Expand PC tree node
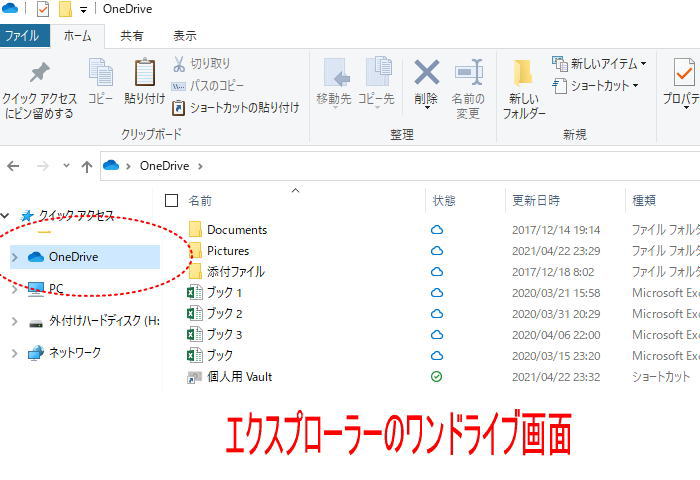Image resolution: width=700 pixels, height=480 pixels. 15,289
